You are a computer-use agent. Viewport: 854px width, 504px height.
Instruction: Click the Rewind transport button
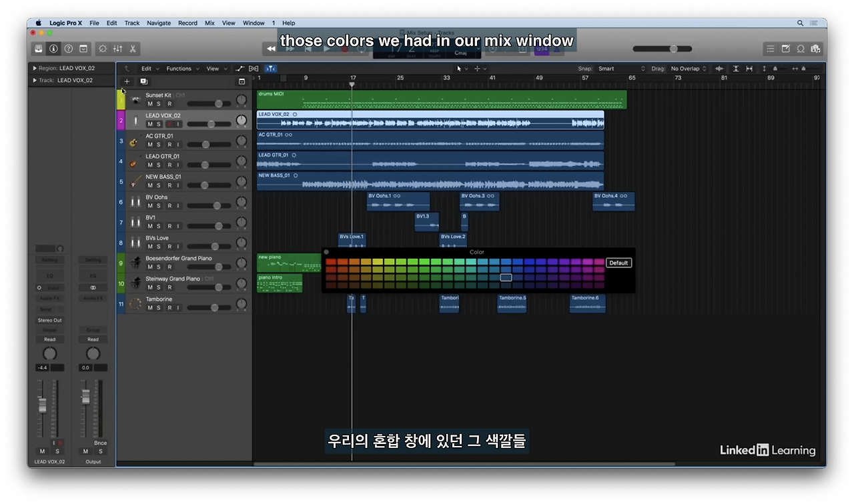click(x=270, y=49)
